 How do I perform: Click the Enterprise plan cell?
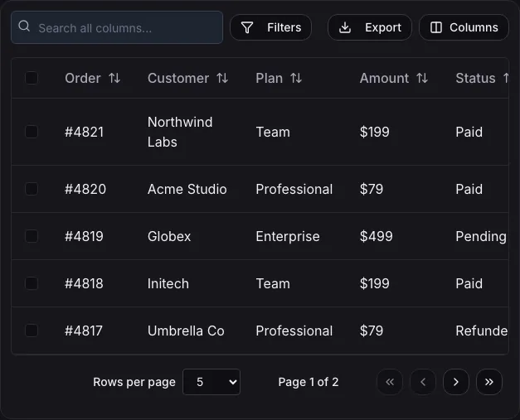point(288,236)
